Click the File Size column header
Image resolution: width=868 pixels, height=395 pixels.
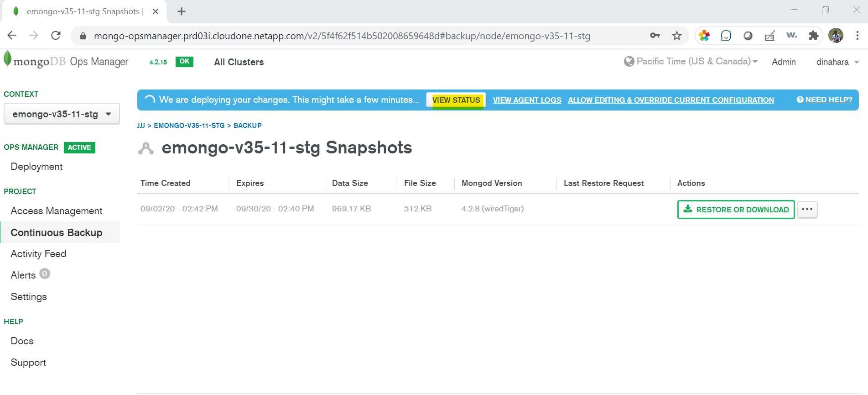pyautogui.click(x=420, y=183)
